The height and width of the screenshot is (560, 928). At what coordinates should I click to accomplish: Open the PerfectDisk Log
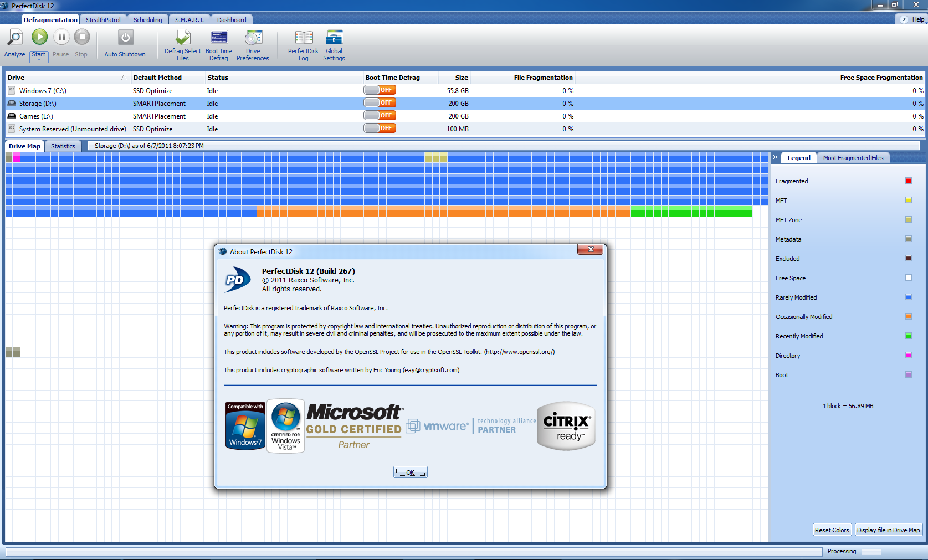[x=303, y=38]
